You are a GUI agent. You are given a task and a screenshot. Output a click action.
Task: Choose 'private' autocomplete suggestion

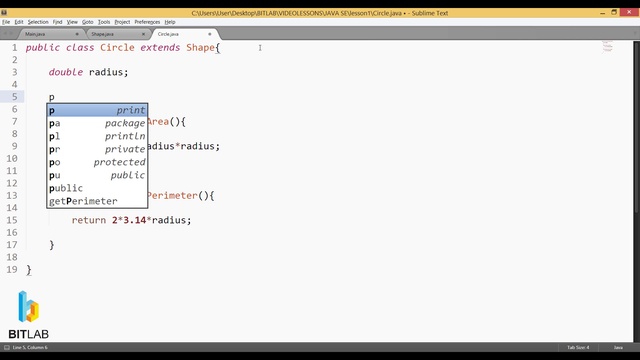[x=97, y=149]
